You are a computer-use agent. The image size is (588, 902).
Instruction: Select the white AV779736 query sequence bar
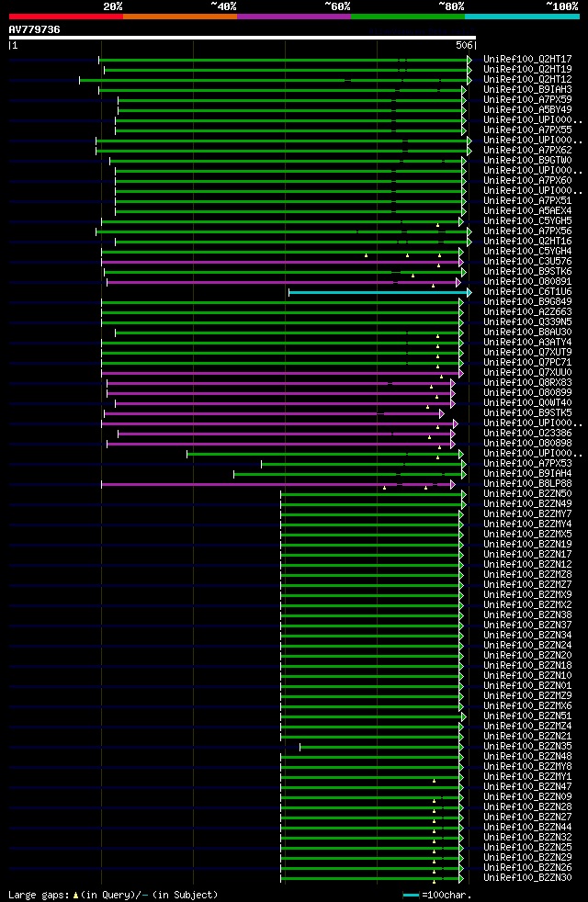pyautogui.click(x=243, y=38)
